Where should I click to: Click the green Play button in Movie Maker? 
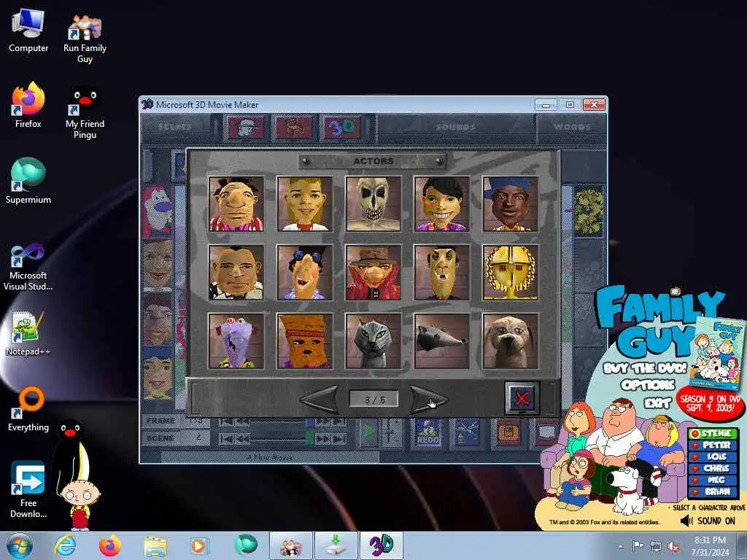tap(368, 432)
